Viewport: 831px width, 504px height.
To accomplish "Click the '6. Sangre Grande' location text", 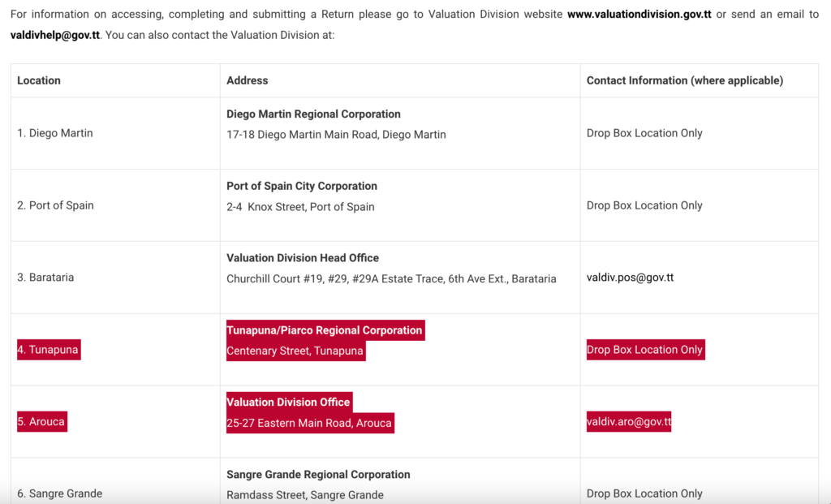I will pos(60,493).
